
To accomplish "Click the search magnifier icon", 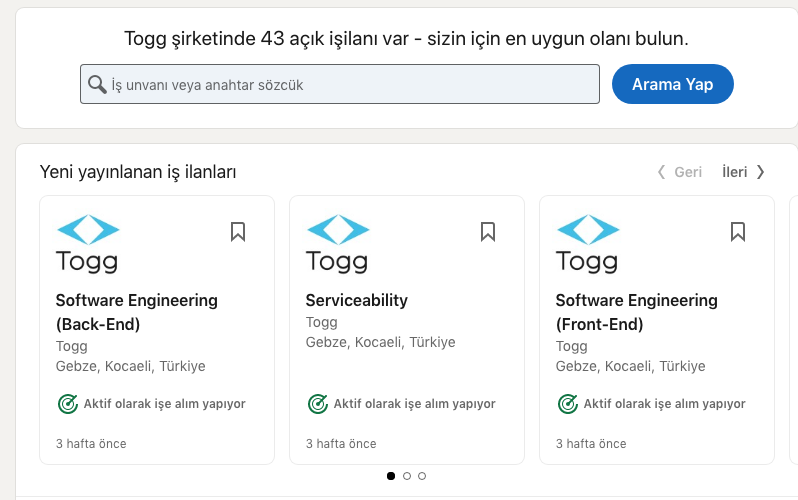I will point(97,85).
